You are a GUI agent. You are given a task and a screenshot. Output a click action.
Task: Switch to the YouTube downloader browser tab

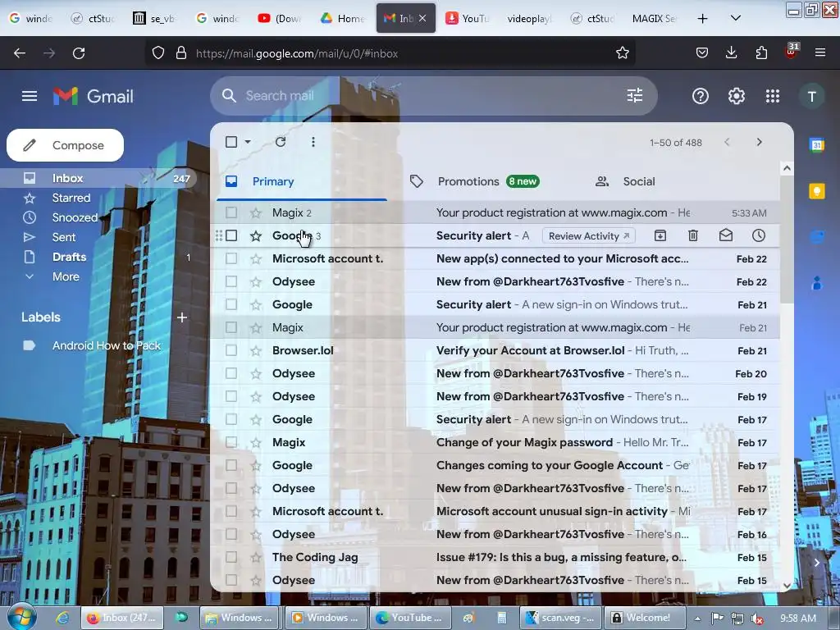pyautogui.click(x=467, y=19)
